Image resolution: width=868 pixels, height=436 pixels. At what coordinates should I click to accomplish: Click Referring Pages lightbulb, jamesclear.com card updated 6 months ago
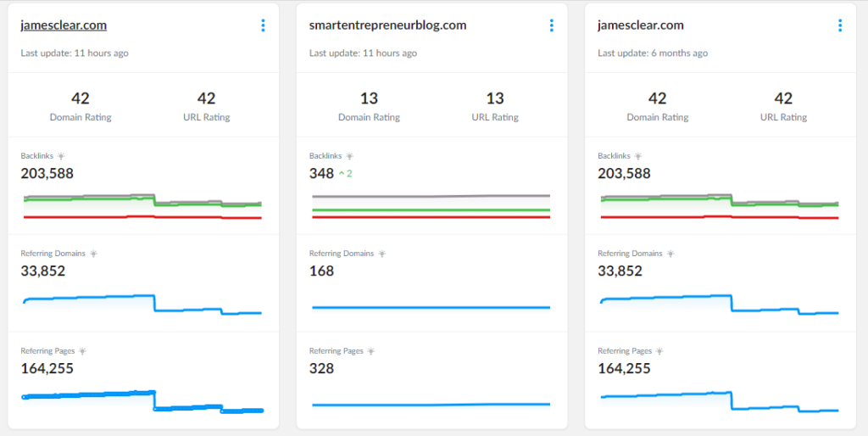pyautogui.click(x=659, y=351)
